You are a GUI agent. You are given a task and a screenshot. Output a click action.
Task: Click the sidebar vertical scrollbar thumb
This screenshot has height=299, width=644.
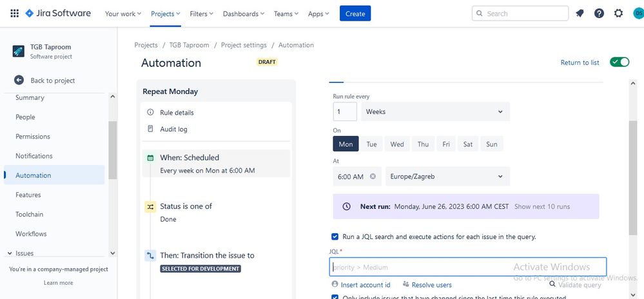click(113, 150)
